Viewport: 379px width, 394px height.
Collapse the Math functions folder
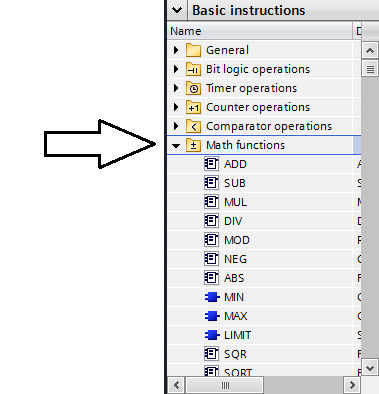coord(176,146)
